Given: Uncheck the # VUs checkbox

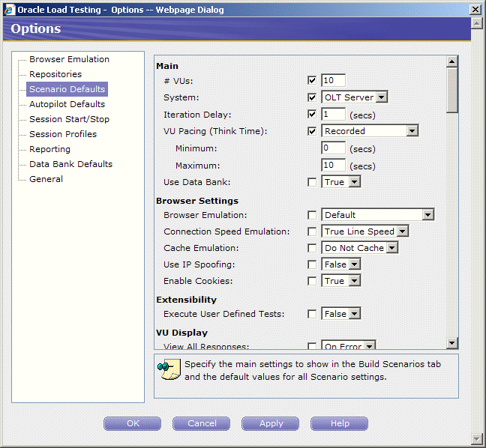Looking at the screenshot, I should (x=312, y=80).
